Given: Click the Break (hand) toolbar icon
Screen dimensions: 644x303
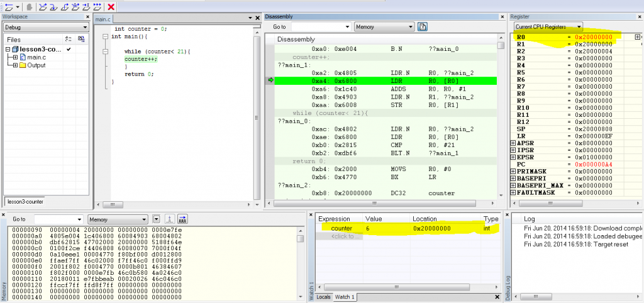Looking at the screenshot, I should (29, 7).
